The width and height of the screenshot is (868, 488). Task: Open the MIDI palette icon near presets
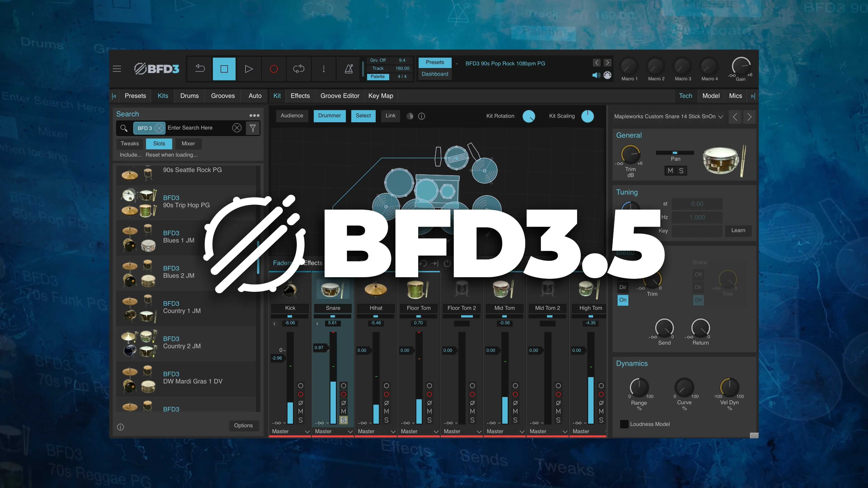click(x=607, y=75)
